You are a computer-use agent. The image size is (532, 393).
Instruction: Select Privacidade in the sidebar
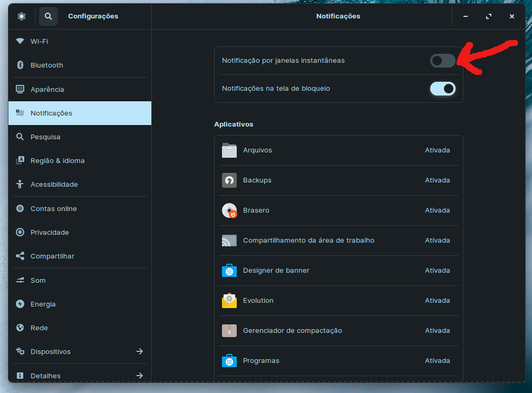tap(50, 233)
